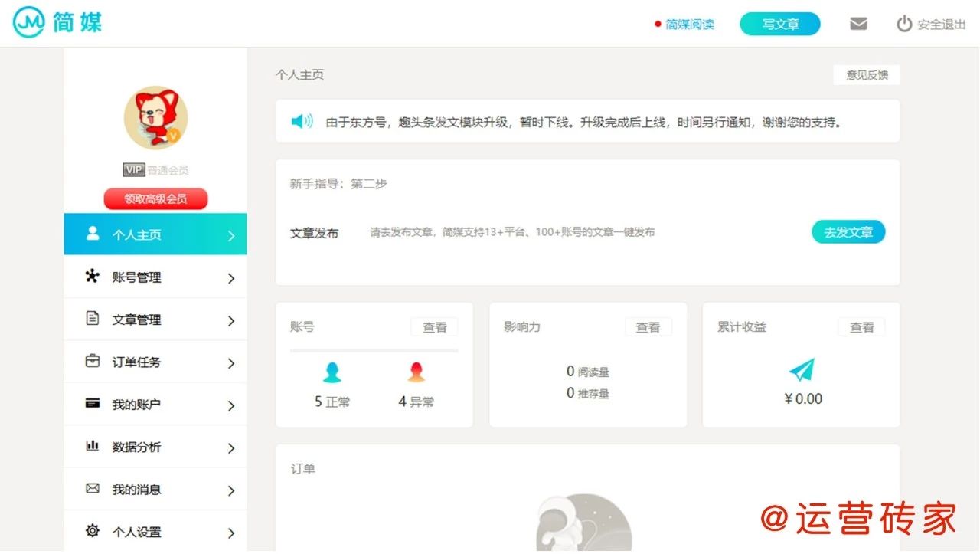The height and width of the screenshot is (554, 980).
Task: Open the 意见反馈 feedback link
Action: pos(867,74)
